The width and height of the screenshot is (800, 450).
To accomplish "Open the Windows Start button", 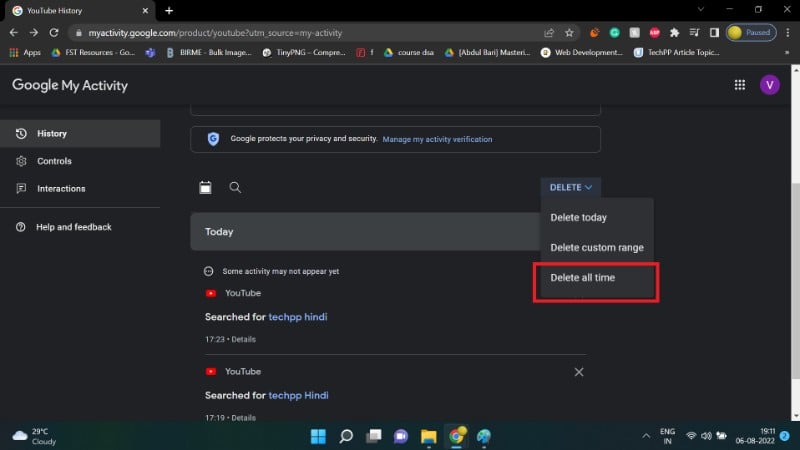I will click(318, 436).
